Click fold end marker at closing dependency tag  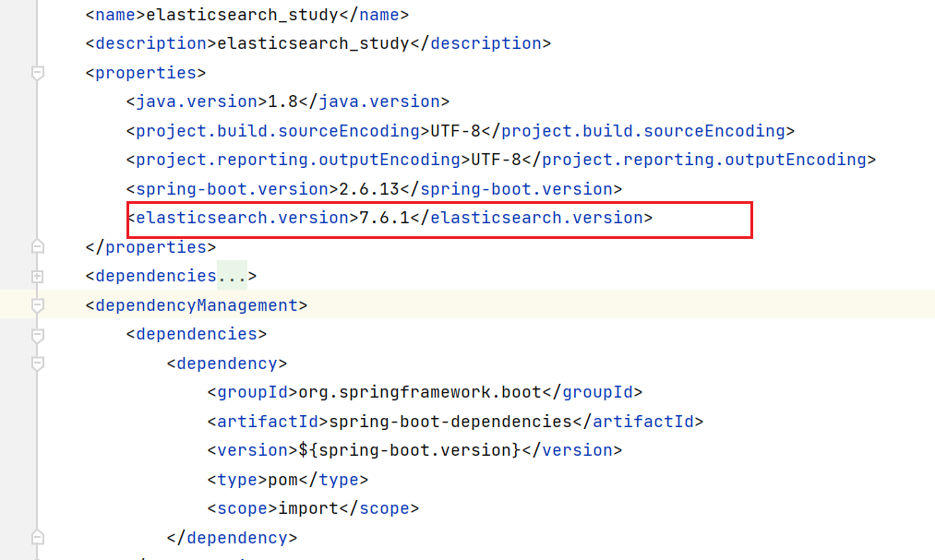click(37, 537)
